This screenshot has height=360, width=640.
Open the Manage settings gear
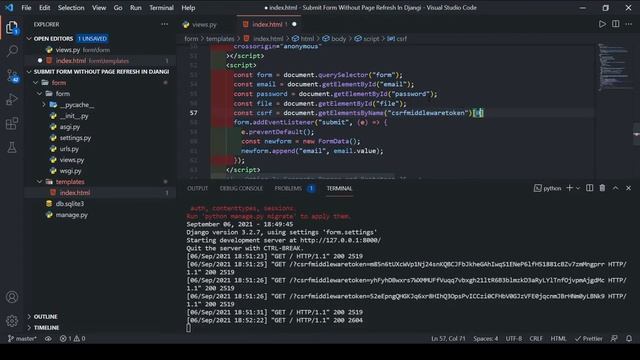(12, 321)
